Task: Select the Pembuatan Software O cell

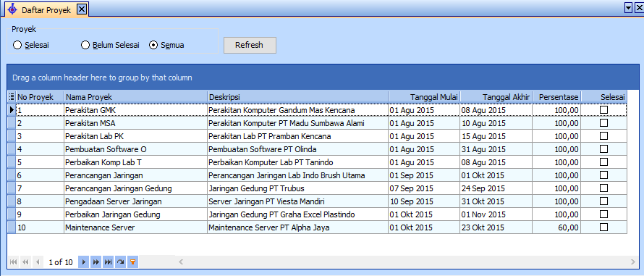Action: (135, 149)
